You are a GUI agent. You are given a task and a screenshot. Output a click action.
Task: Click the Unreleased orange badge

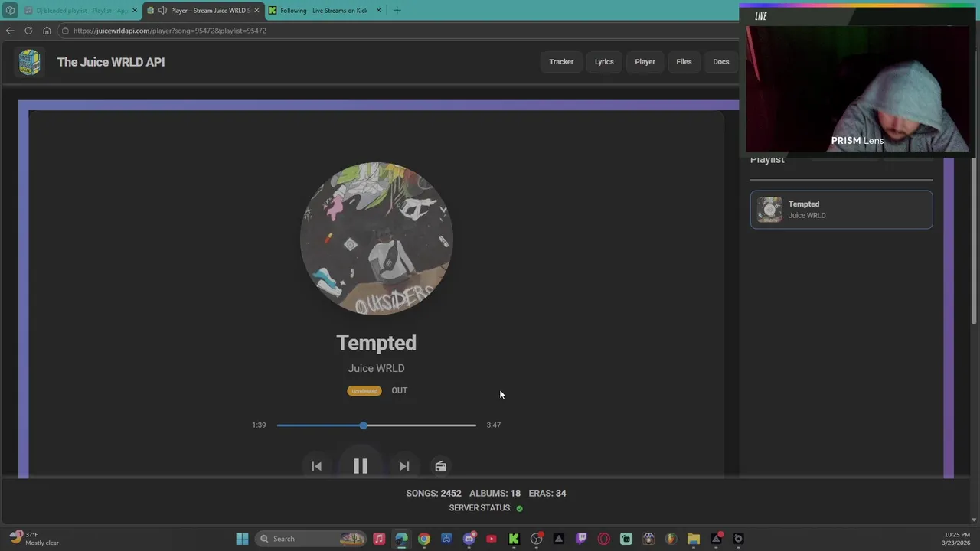pos(364,390)
